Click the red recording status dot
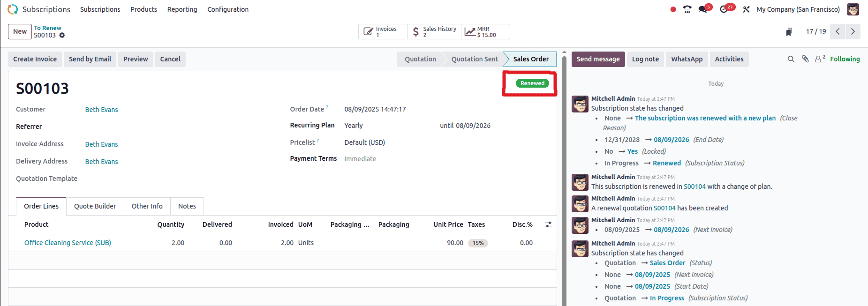Viewport: 868px width, 306px height. point(673,9)
